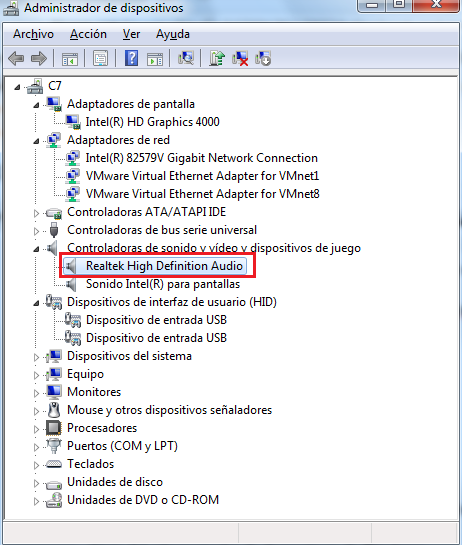Show or hide the console tree icon
The height and width of the screenshot is (545, 462).
pos(70,59)
